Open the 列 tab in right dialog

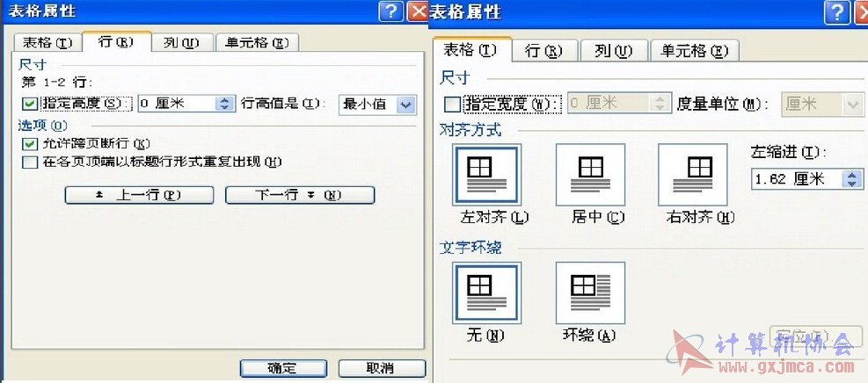click(613, 51)
